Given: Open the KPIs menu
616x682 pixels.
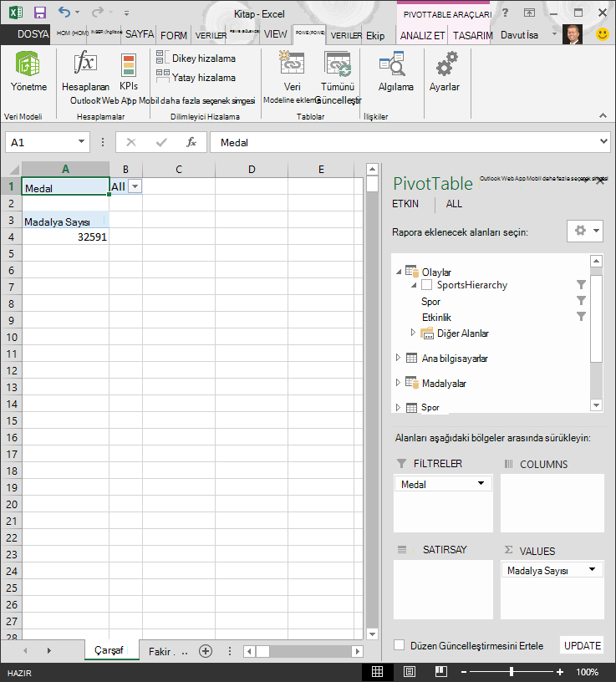Looking at the screenshot, I should coord(129,71).
